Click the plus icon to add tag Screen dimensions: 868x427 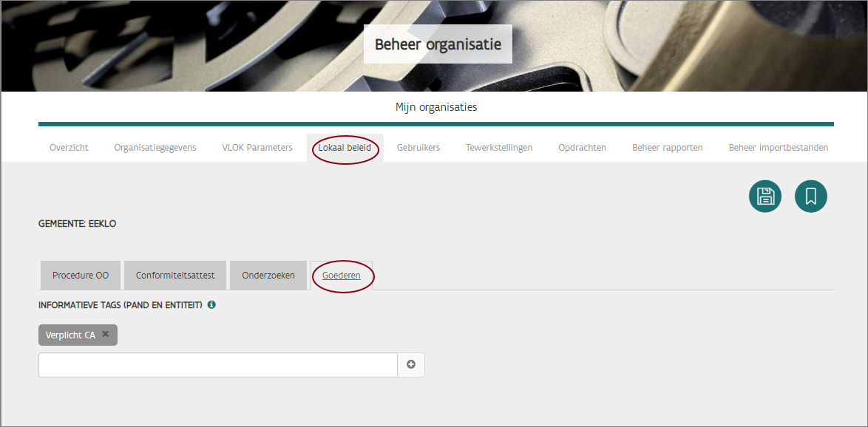coord(411,365)
